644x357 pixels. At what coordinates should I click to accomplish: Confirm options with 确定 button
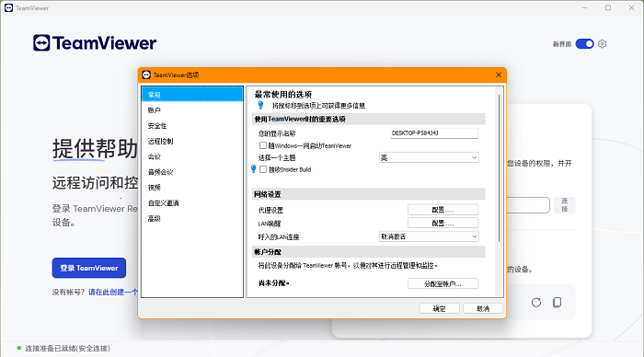point(440,308)
